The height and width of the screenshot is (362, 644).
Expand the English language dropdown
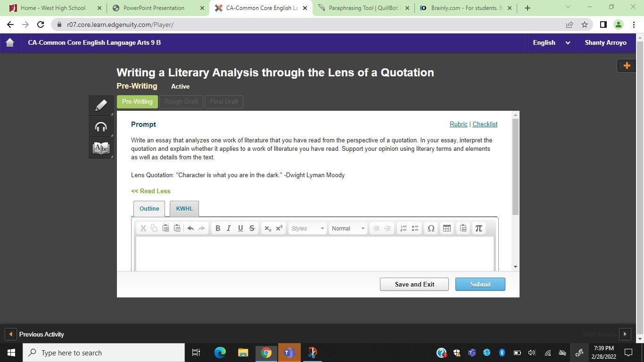[551, 42]
